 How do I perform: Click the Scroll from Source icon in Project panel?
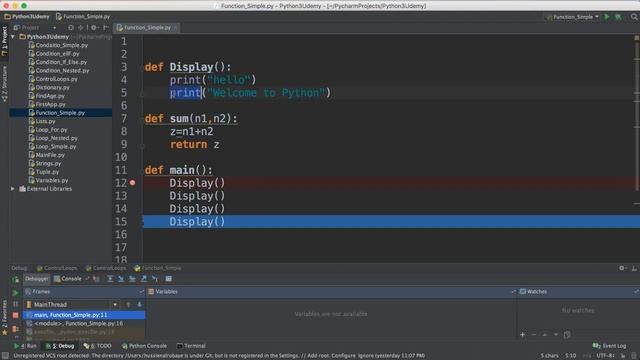click(71, 28)
